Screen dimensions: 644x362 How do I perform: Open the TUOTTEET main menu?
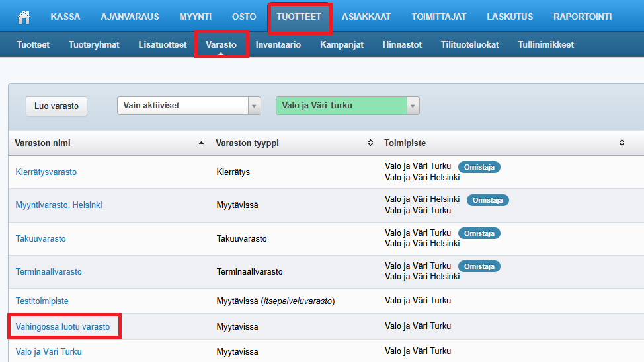pyautogui.click(x=299, y=17)
